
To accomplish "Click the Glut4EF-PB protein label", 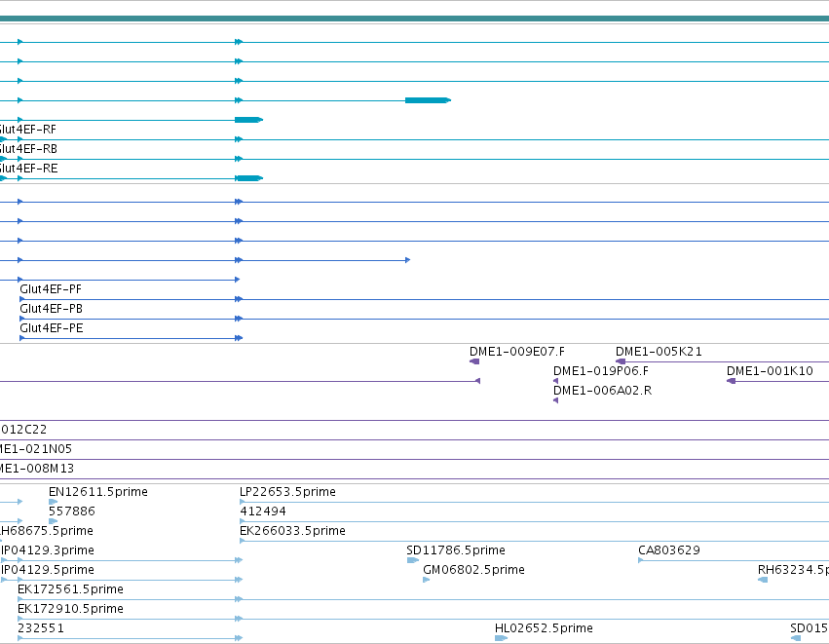I will (52, 309).
